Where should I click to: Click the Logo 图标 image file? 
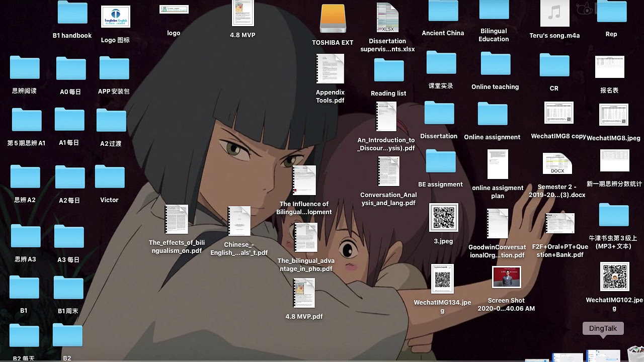(x=115, y=17)
